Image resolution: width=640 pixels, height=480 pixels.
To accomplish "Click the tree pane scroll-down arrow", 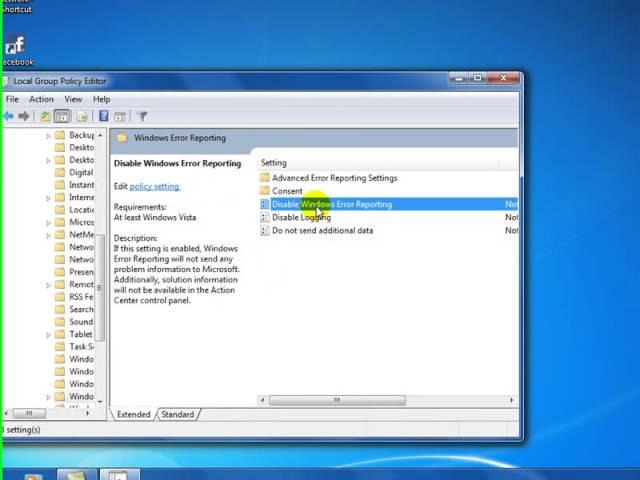I will [x=100, y=402].
